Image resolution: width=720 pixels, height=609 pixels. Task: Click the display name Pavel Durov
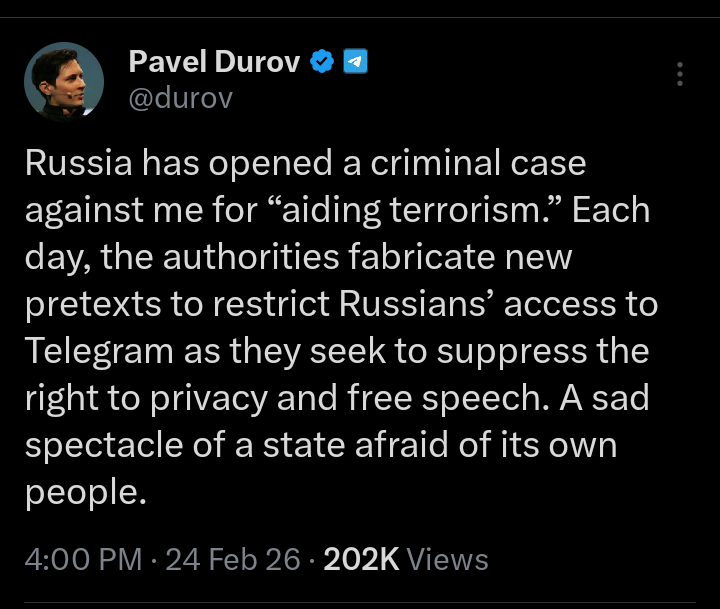point(214,63)
